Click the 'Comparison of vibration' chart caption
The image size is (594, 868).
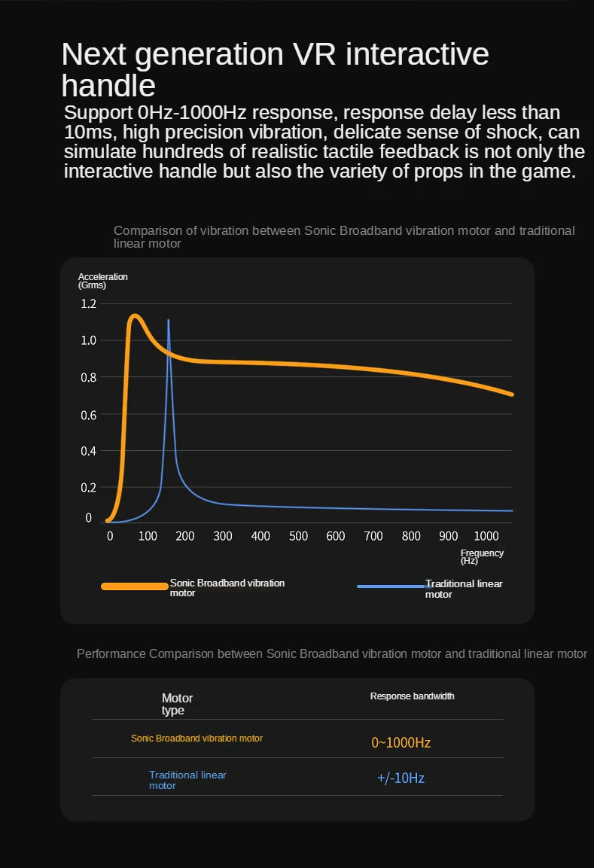344,237
